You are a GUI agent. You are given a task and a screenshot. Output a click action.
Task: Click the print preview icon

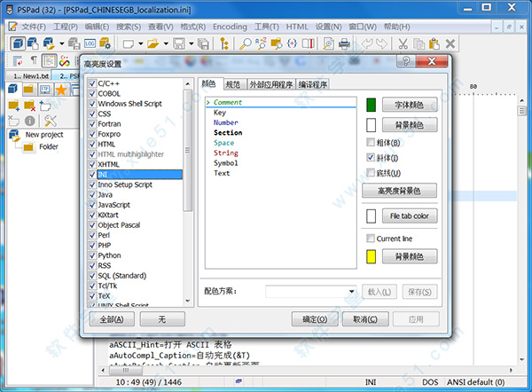[x=328, y=43]
